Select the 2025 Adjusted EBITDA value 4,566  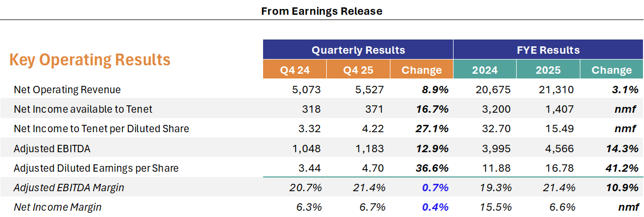click(560, 149)
